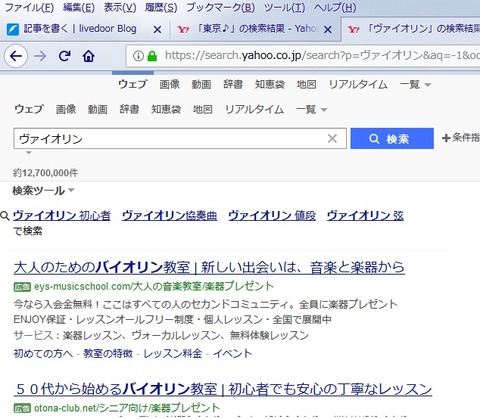Select 地図 in lower navigation row
Image resolution: width=480 pixels, height=419 pixels.
[x=203, y=109]
